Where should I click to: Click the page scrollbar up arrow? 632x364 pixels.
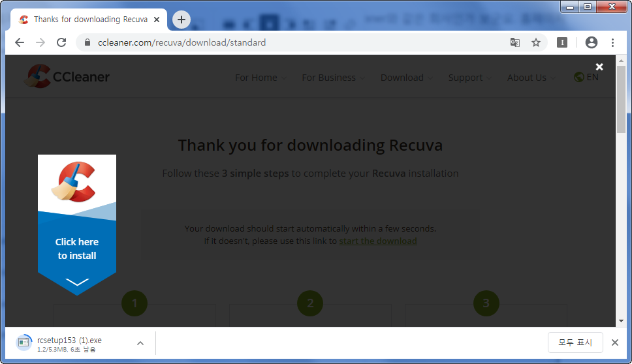(621, 61)
